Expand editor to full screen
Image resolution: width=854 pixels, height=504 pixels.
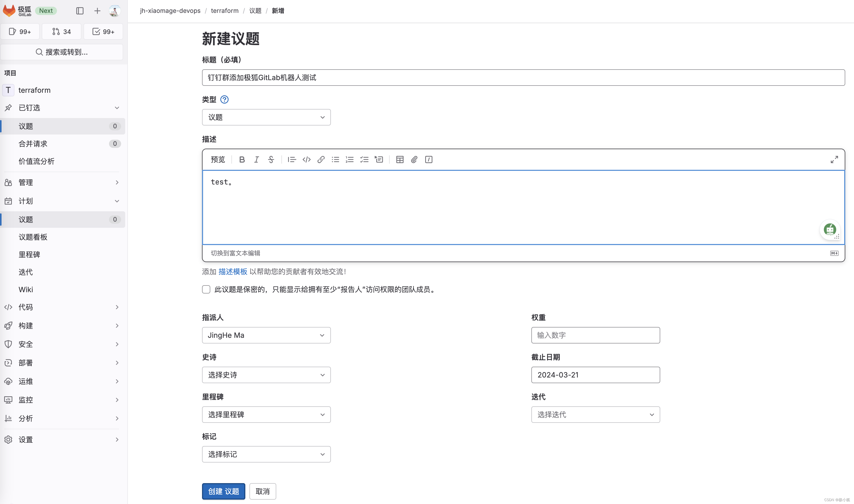tap(834, 159)
